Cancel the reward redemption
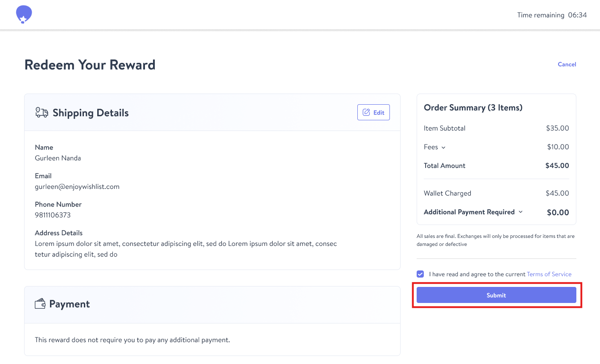600x364 pixels. click(x=567, y=64)
